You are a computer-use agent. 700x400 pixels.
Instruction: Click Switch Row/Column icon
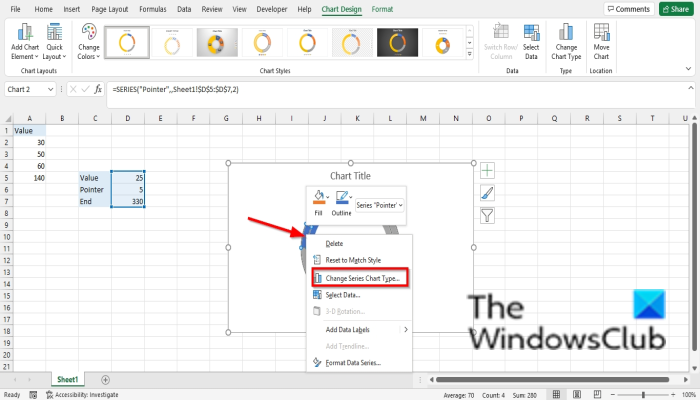[501, 42]
